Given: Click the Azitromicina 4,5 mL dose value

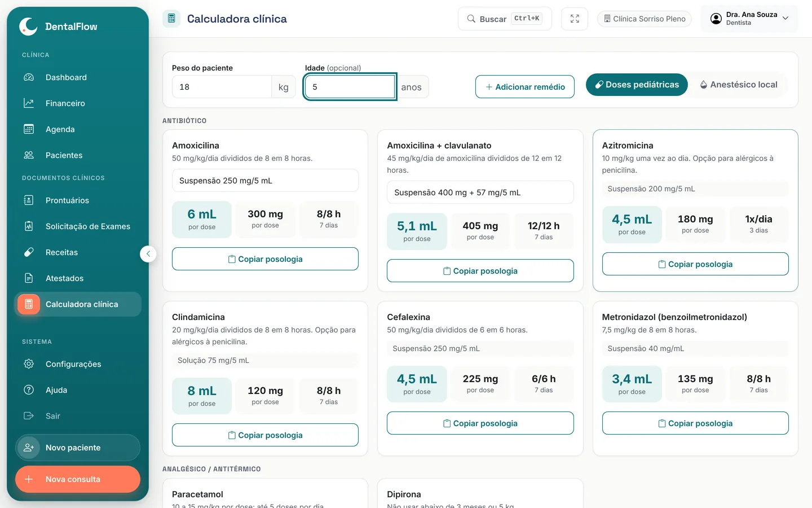Looking at the screenshot, I should tap(632, 220).
